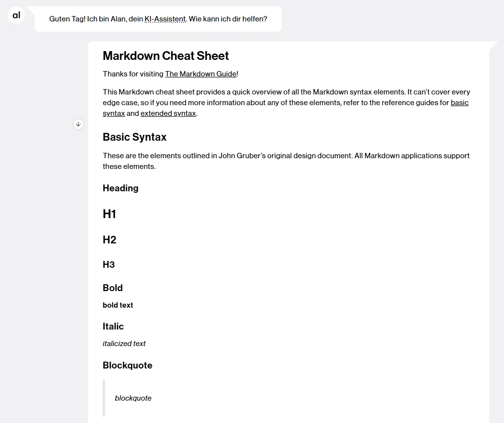This screenshot has height=423, width=504.
Task: Click the "H2" heading example
Action: tap(109, 239)
